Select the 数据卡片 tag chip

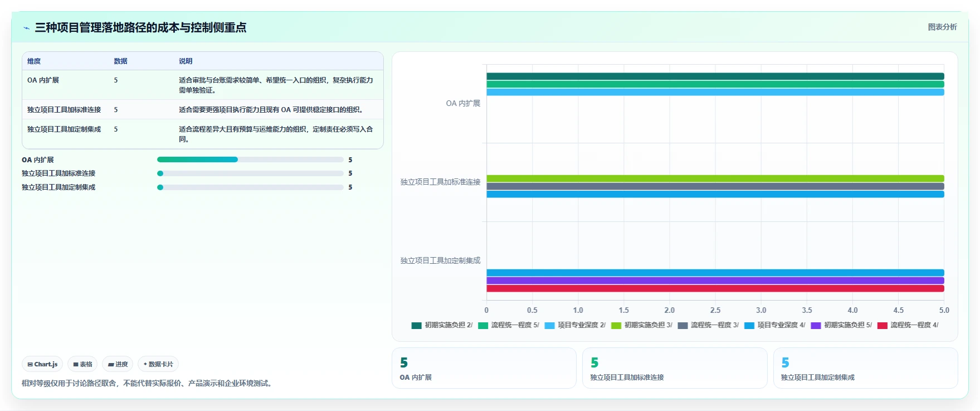tap(158, 364)
